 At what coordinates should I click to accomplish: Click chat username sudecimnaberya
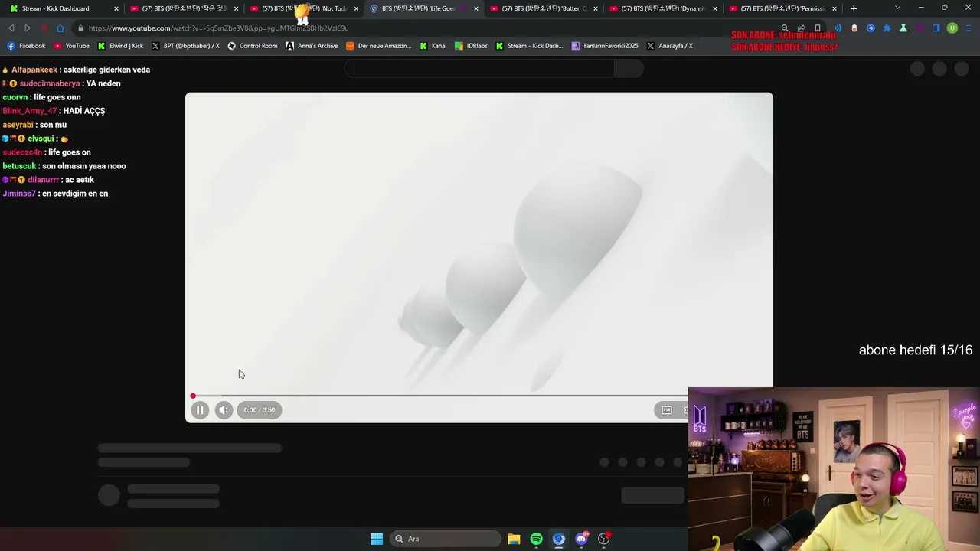click(50, 83)
